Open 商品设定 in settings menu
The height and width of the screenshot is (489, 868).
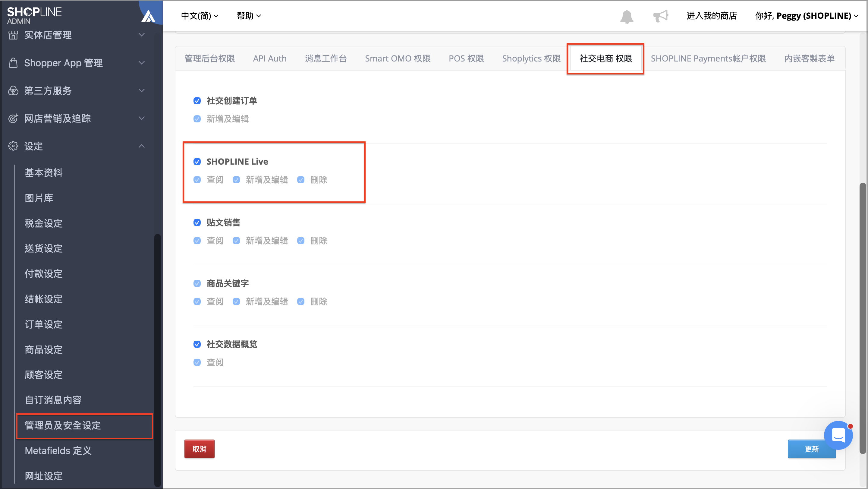click(43, 349)
